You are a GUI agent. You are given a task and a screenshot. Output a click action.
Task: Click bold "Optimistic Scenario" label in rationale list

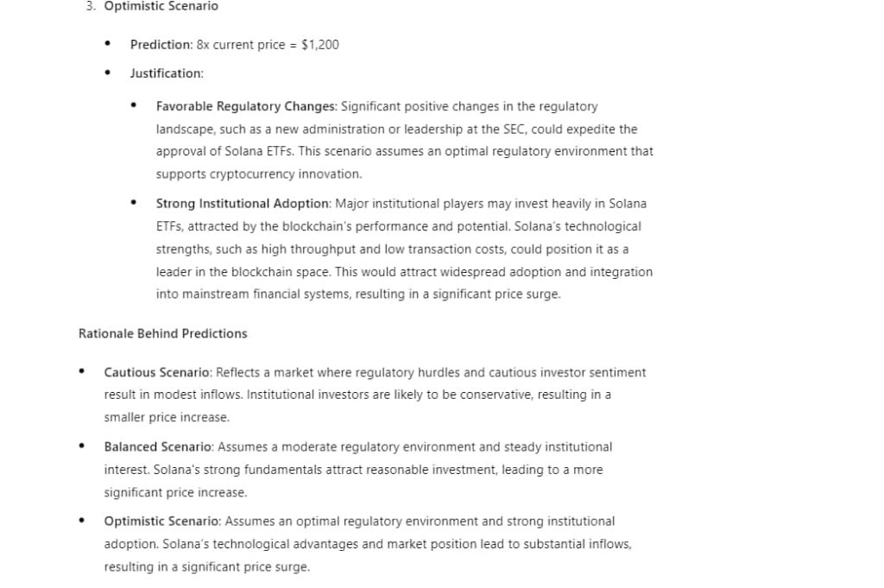162,522
